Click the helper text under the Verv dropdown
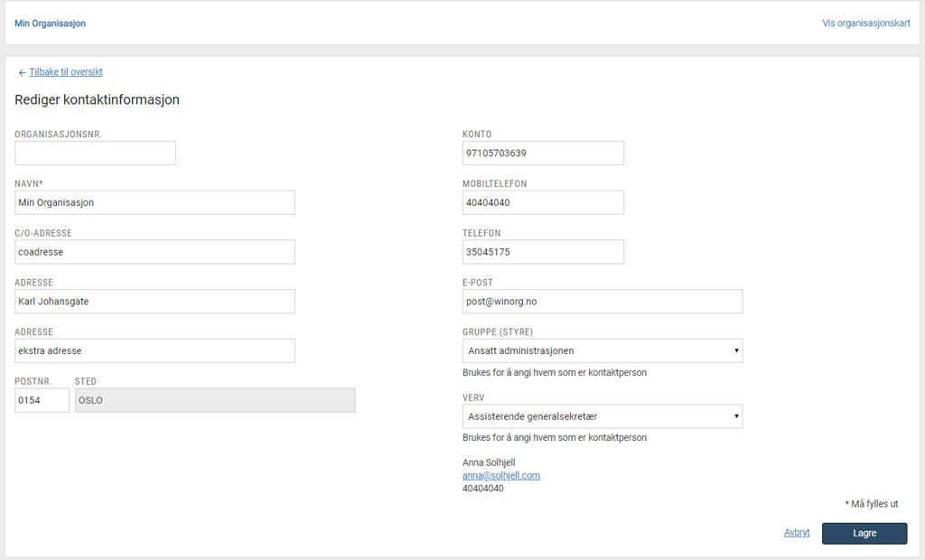This screenshot has width=925, height=560. pyautogui.click(x=555, y=437)
